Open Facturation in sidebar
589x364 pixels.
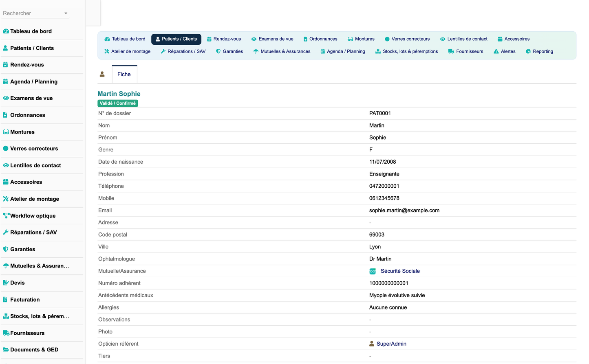click(x=25, y=300)
